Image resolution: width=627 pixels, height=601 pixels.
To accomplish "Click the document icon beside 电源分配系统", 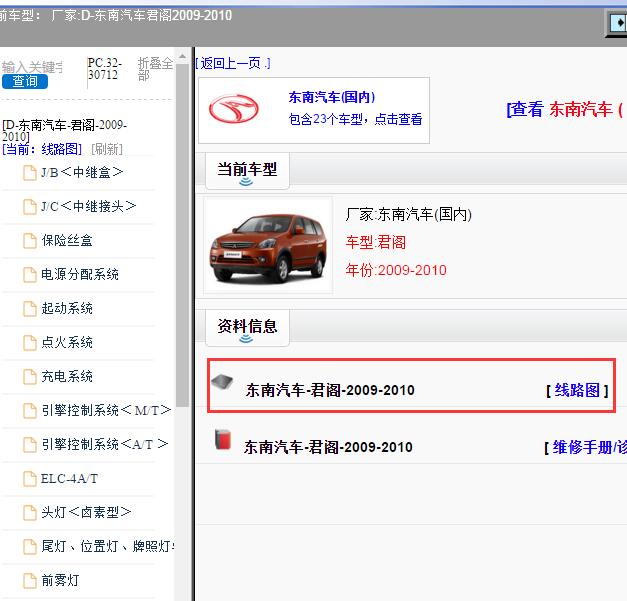I will tap(30, 275).
